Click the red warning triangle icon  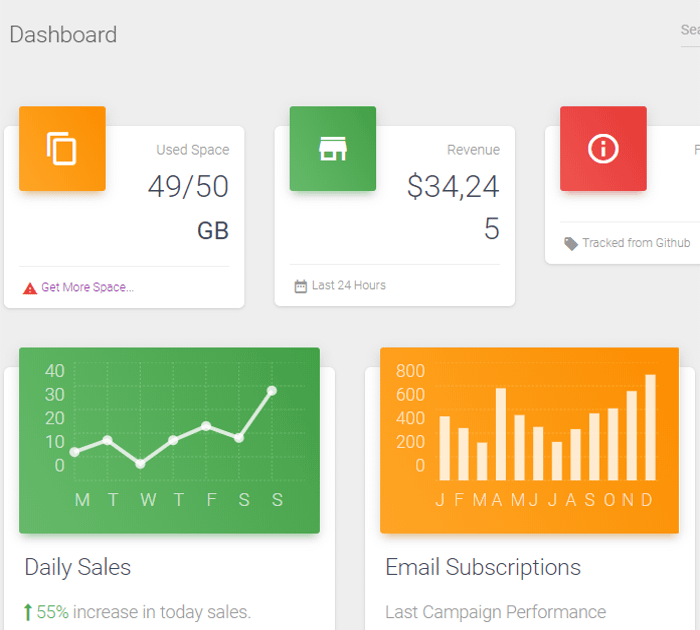pos(30,288)
